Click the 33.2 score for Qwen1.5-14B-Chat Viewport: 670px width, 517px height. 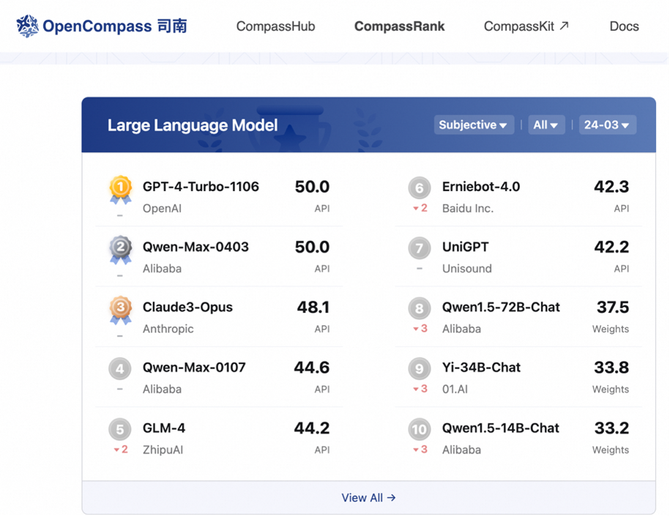[611, 428]
